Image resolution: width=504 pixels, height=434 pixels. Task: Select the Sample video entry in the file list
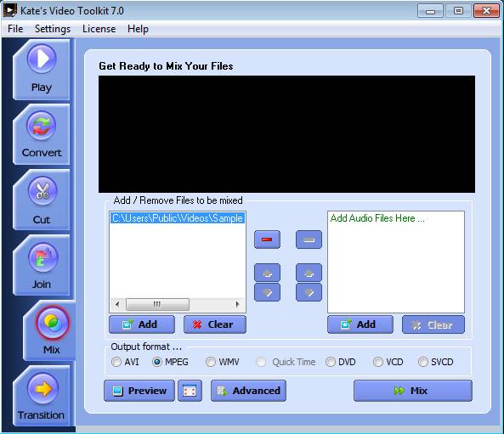(178, 218)
